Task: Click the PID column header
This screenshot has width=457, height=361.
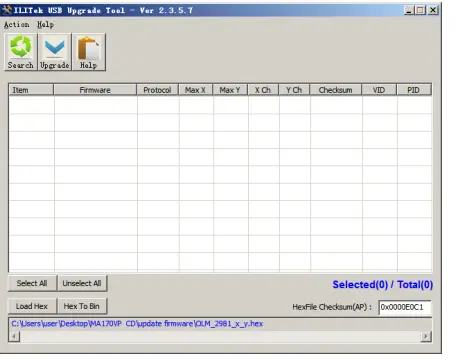Action: [414, 90]
